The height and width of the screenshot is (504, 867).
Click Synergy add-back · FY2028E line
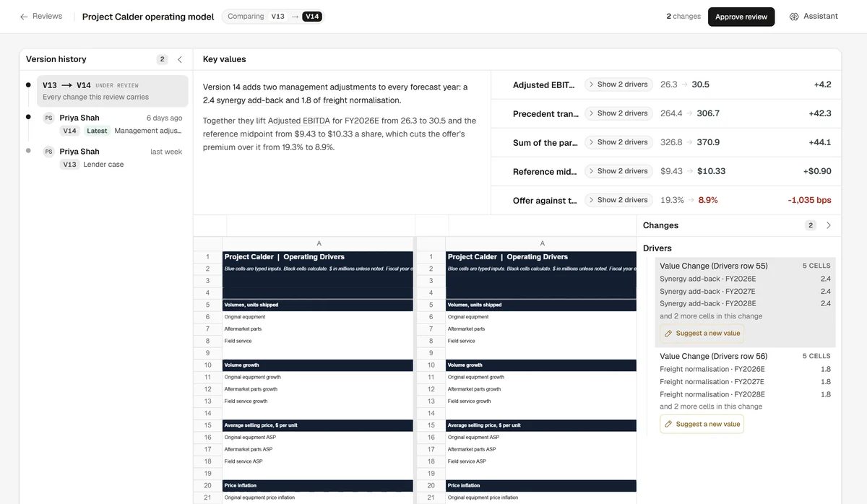745,303
